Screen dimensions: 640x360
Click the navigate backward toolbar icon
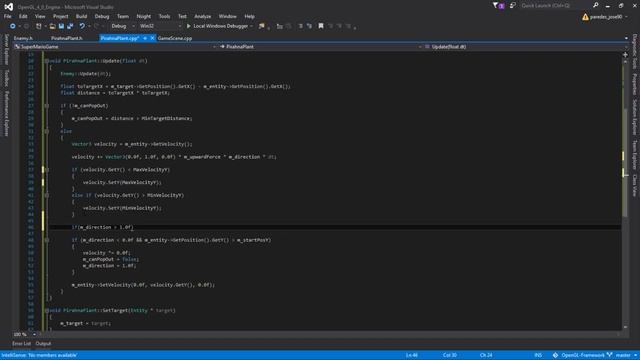point(13,26)
